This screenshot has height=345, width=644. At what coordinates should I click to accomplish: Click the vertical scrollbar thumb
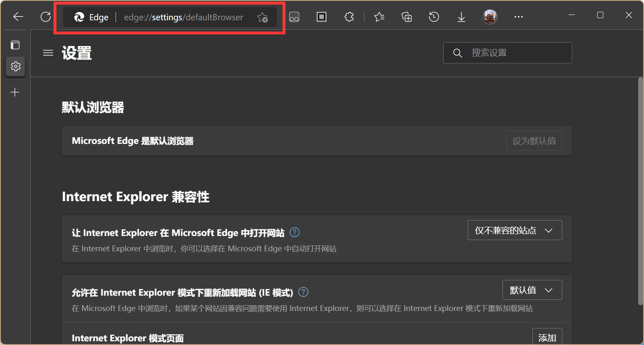coord(640,191)
